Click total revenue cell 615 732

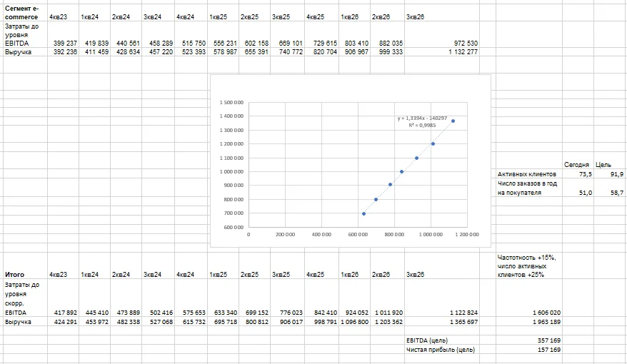click(x=191, y=322)
